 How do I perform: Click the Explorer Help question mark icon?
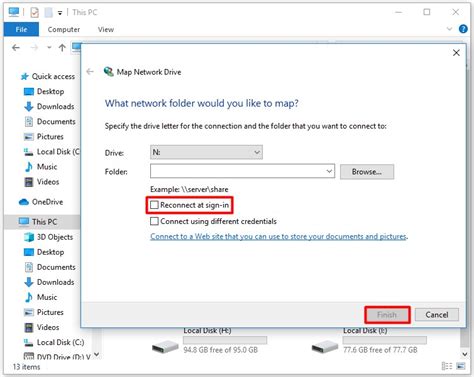(x=463, y=29)
